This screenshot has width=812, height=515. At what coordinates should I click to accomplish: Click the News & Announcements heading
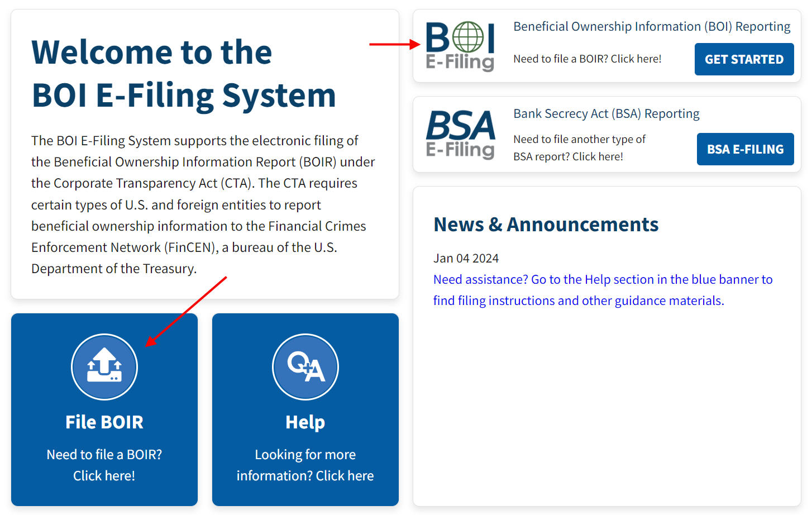click(x=546, y=224)
